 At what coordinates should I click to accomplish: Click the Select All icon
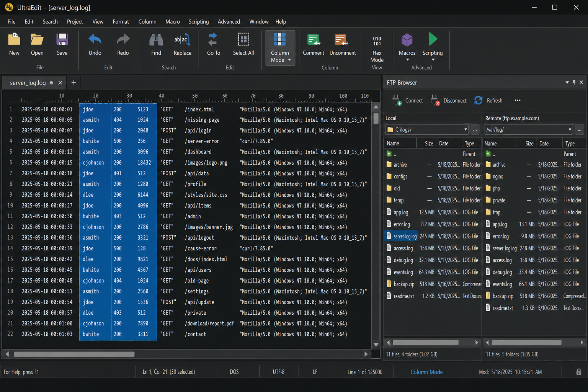tap(243, 39)
